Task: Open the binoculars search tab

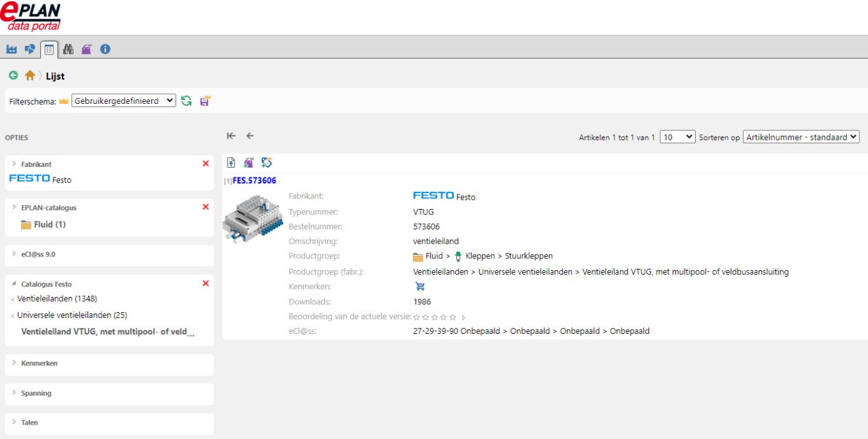Action: coord(68,49)
